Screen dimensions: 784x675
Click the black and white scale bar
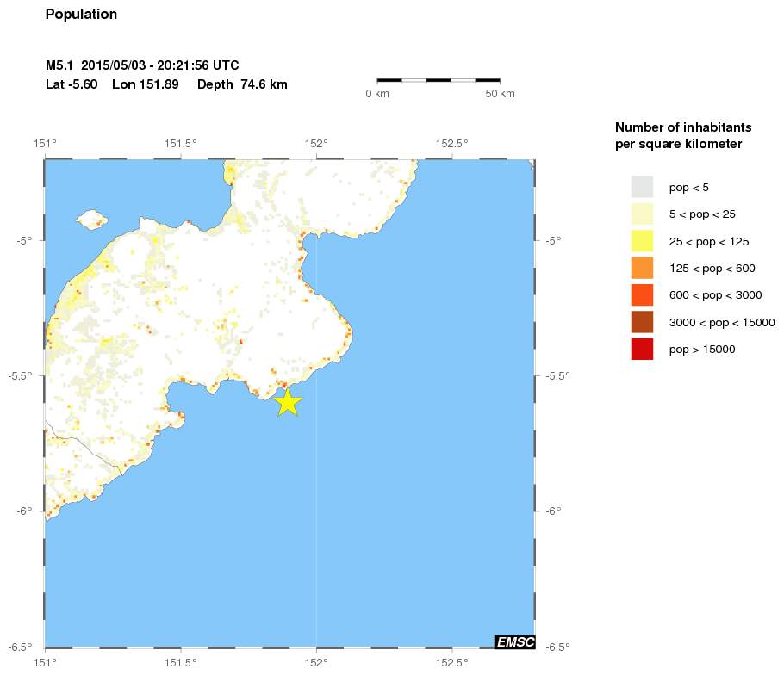pyautogui.click(x=439, y=80)
